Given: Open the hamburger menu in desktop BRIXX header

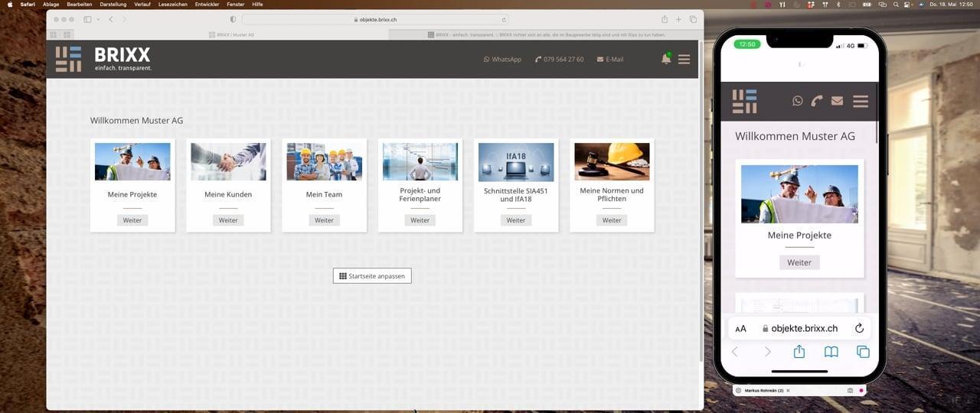Looking at the screenshot, I should (684, 59).
